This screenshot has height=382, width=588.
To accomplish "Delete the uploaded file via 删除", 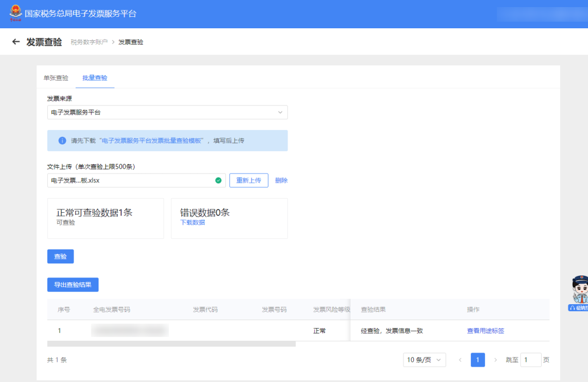I will [x=281, y=181].
